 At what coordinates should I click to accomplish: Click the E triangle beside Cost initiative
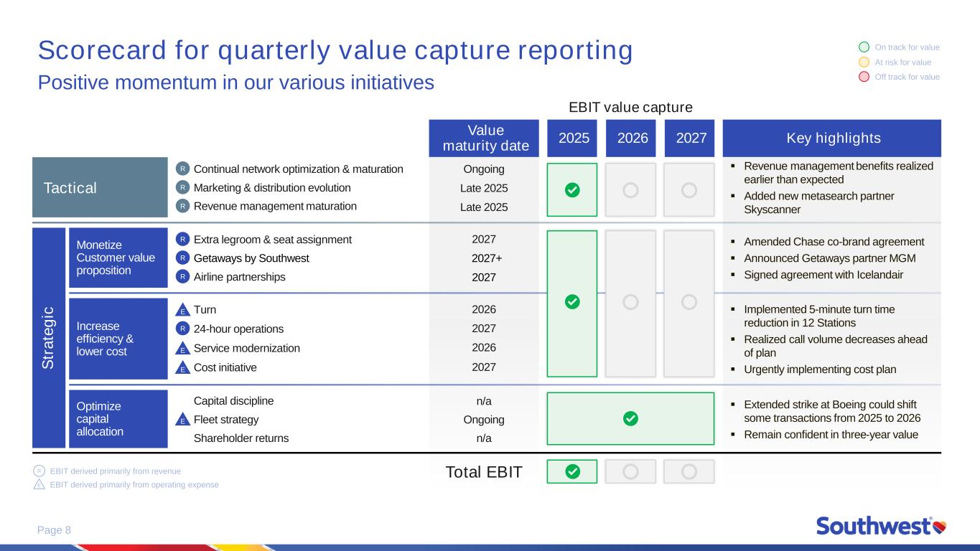click(x=183, y=368)
